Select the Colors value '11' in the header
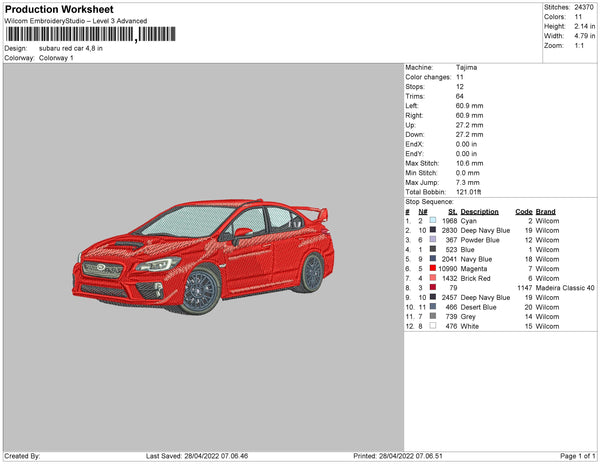Screen dimensions: 600x464 click(578, 17)
